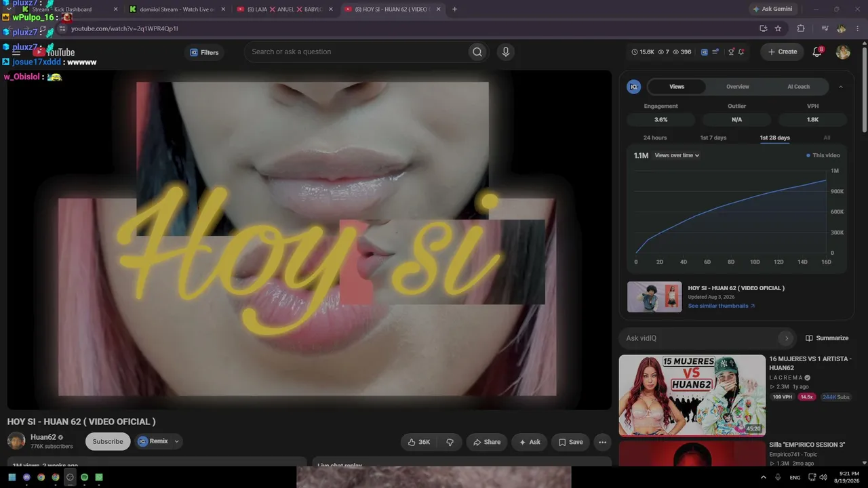868x488 pixels.
Task: Switch to LAJA ANUEL BABYLON tab
Action: pyautogui.click(x=284, y=9)
